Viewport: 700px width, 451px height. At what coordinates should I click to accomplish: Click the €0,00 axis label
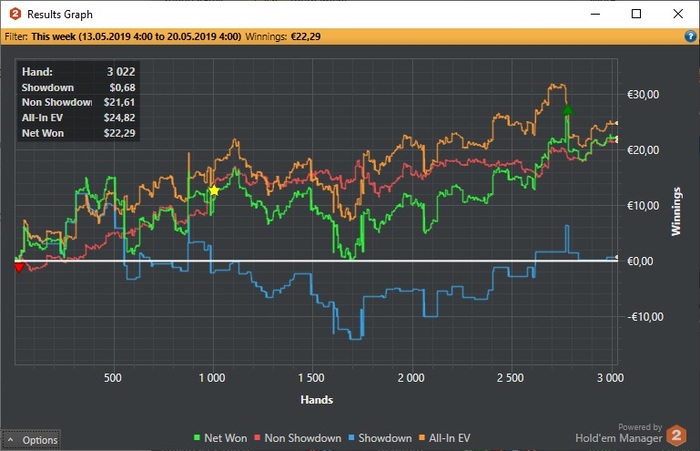(641, 261)
